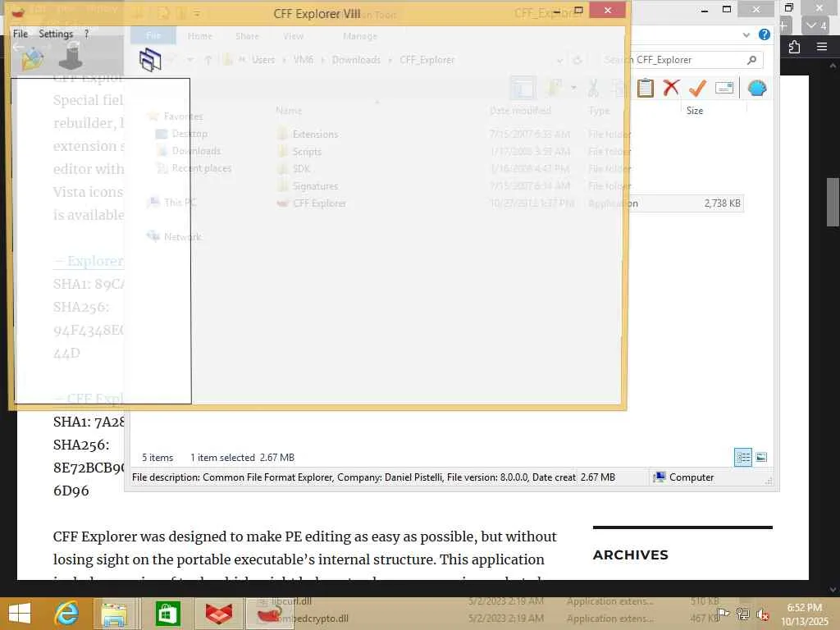Screen dimensions: 840x630
Task: Click the red X Delete icon in File Explorer
Action: 671,88
